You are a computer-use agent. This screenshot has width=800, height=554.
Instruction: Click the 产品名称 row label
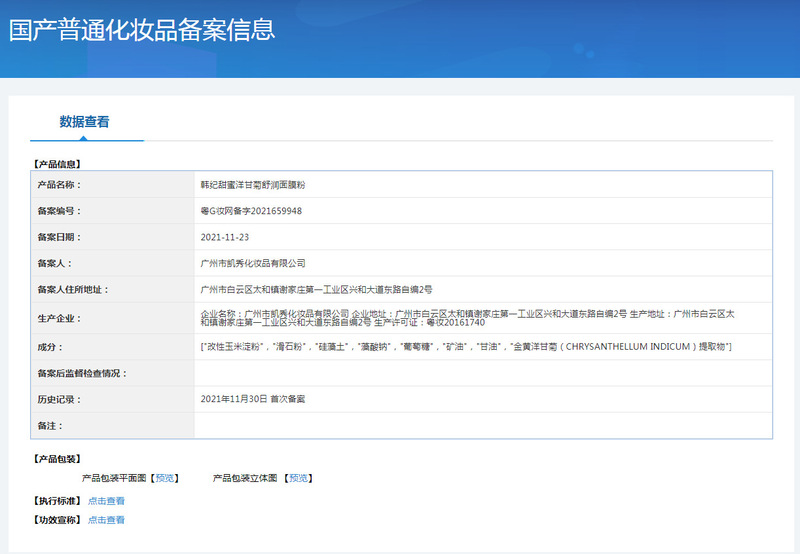[x=59, y=185]
